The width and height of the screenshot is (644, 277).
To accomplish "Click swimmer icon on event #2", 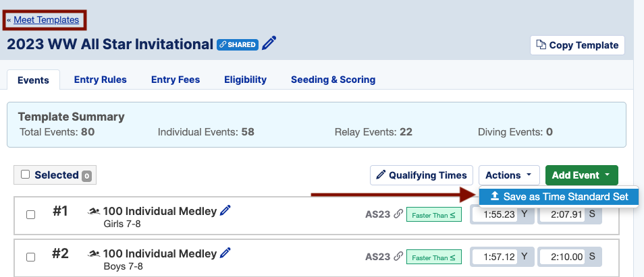I will [94, 254].
